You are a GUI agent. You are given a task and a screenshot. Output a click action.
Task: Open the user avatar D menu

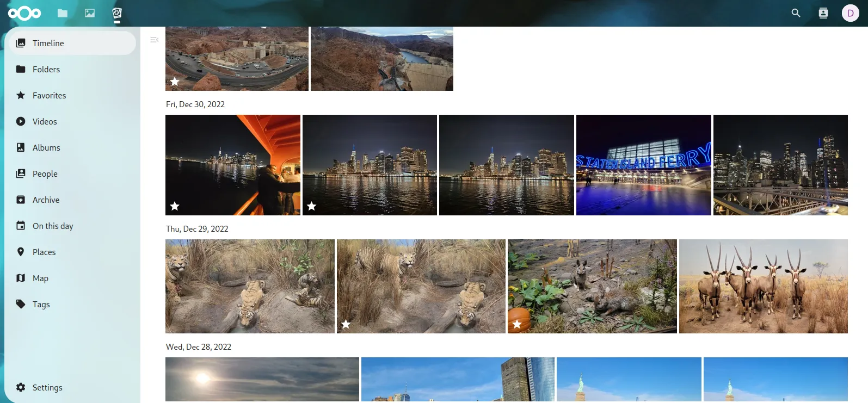click(850, 13)
